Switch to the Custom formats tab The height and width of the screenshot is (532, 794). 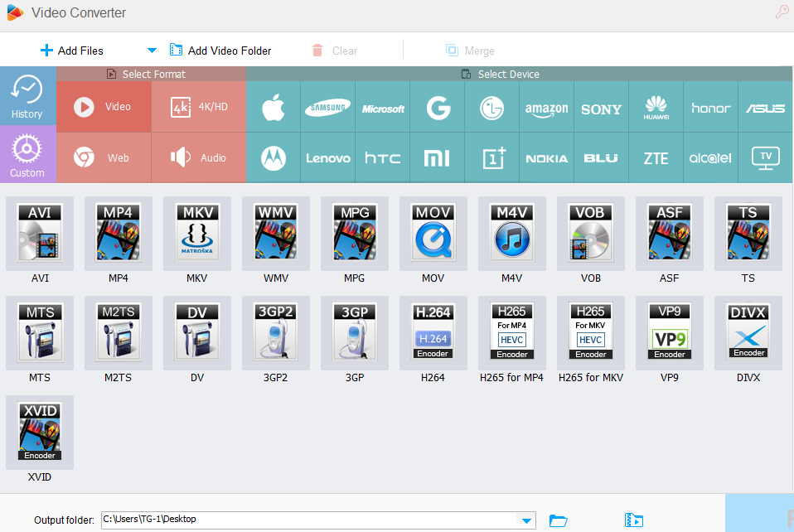pyautogui.click(x=27, y=156)
